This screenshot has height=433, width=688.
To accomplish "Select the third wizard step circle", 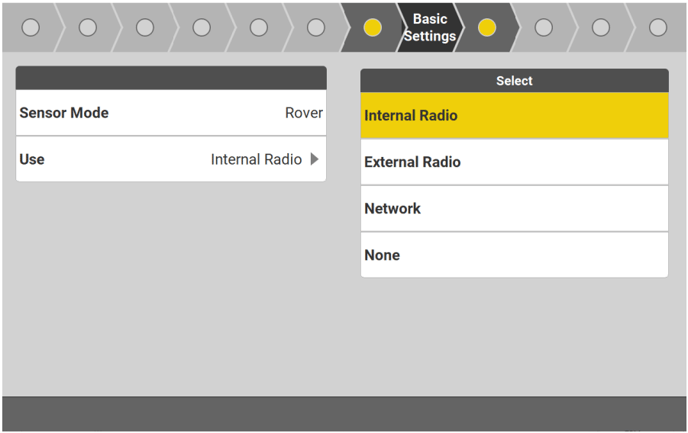I will 145,28.
